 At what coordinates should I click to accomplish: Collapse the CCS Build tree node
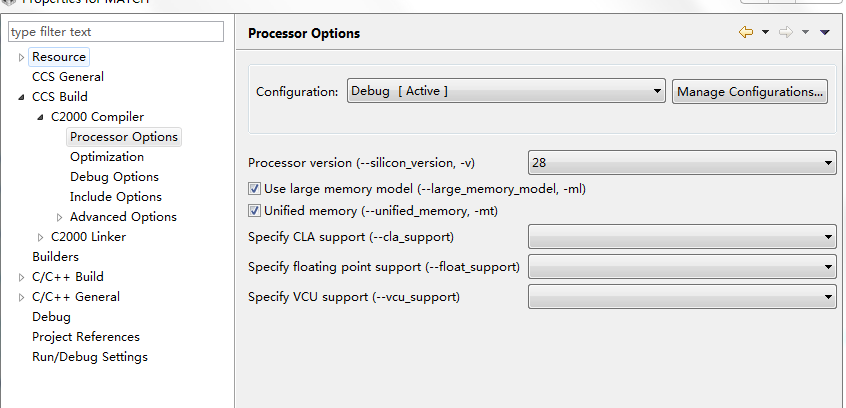[21, 97]
